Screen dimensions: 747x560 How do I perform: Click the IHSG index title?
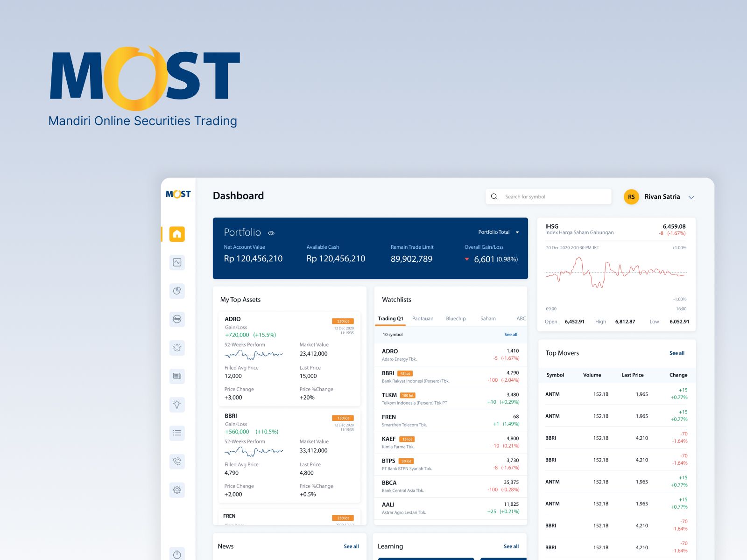(x=552, y=226)
